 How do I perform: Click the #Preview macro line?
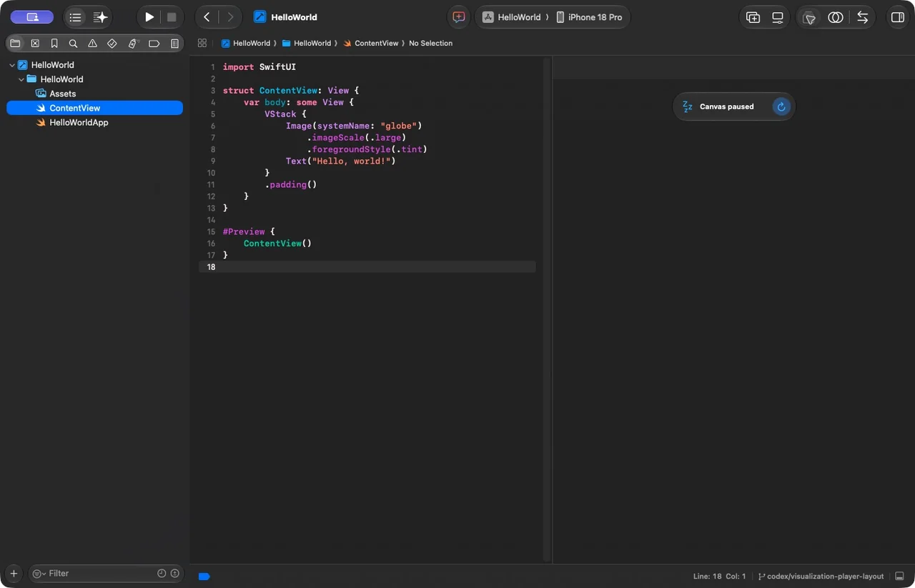click(249, 231)
